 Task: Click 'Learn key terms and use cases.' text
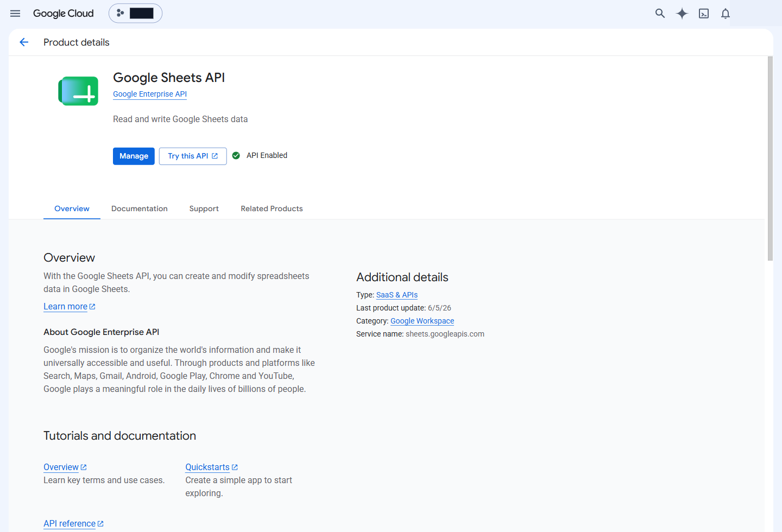tap(104, 480)
